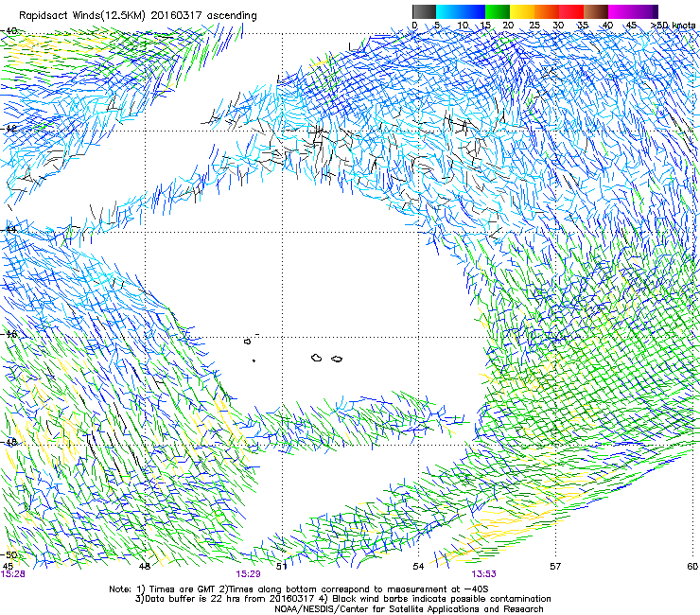Click the gray 0-5 knots color segment

coord(424,11)
